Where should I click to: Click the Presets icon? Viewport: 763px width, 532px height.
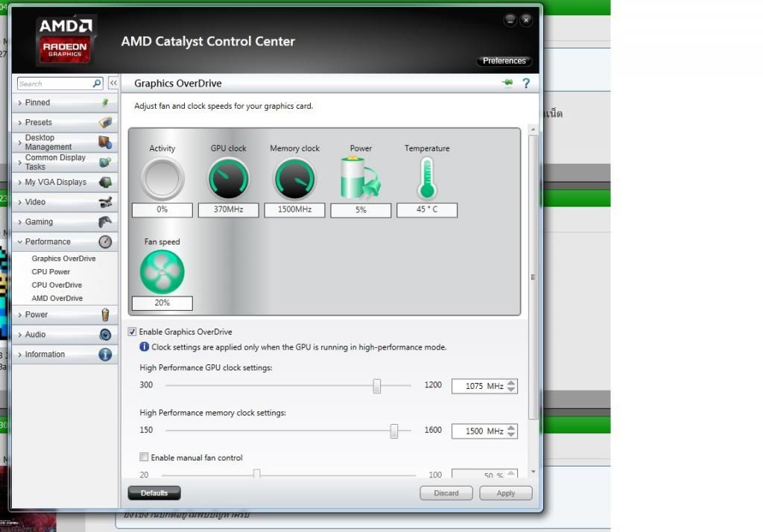(x=105, y=122)
